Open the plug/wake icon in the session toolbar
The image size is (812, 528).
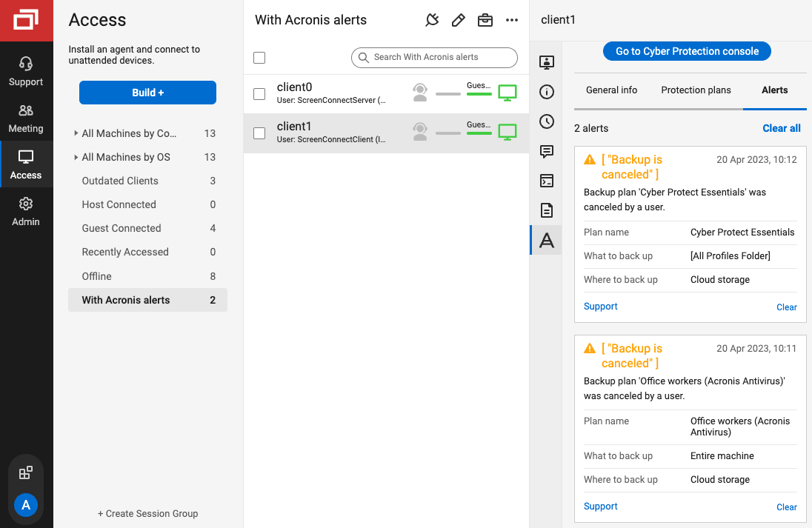(432, 20)
